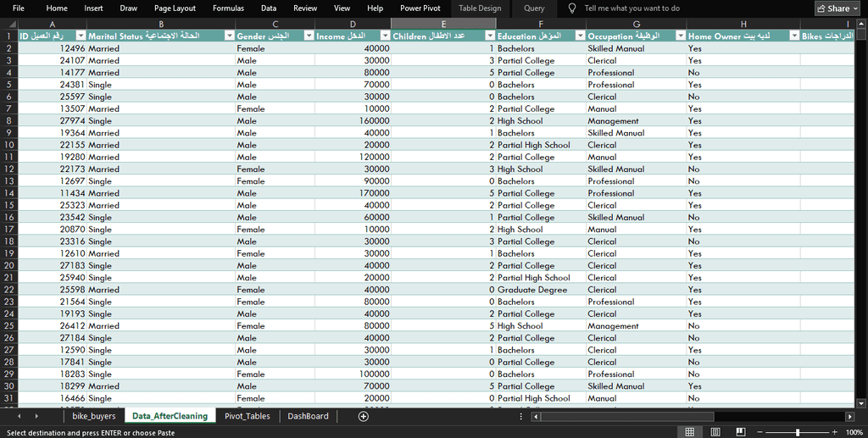Click the Tell Me lightbulb icon
Viewport: 868px width, 438px height.
[x=572, y=8]
